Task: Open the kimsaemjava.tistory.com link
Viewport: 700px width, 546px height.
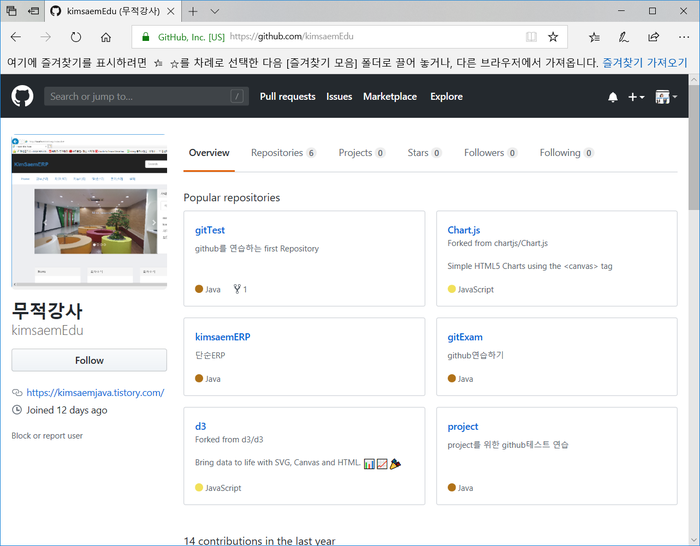Action: pos(95,393)
